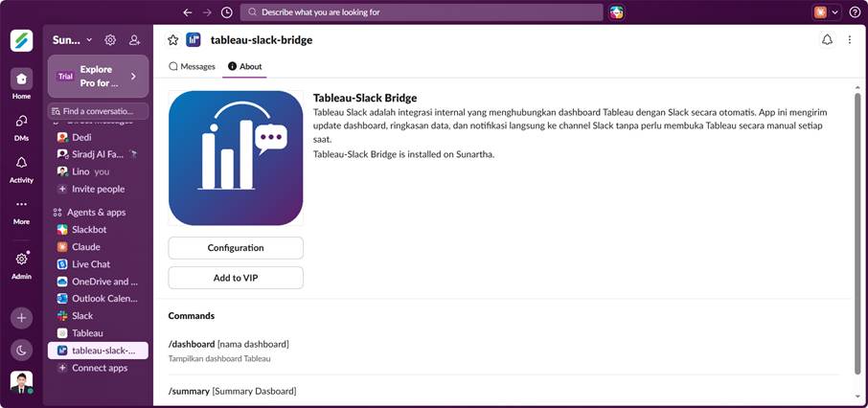Open Admin settings in the left rail
868x408 pixels.
click(22, 264)
